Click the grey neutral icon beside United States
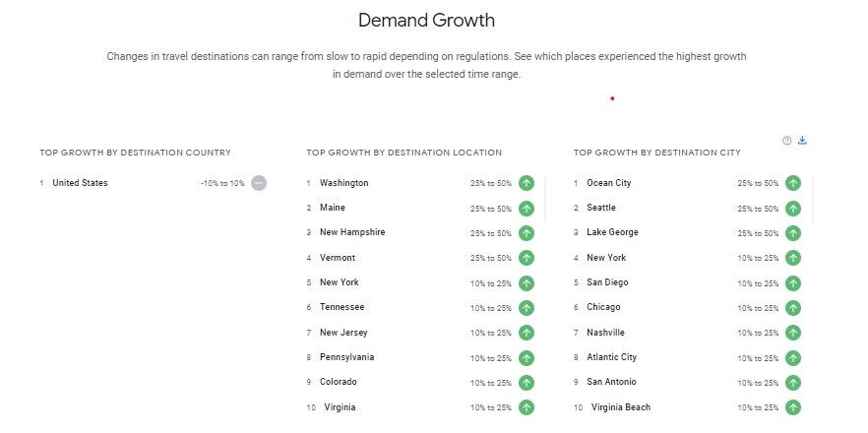The width and height of the screenshot is (868, 433). pyautogui.click(x=259, y=183)
